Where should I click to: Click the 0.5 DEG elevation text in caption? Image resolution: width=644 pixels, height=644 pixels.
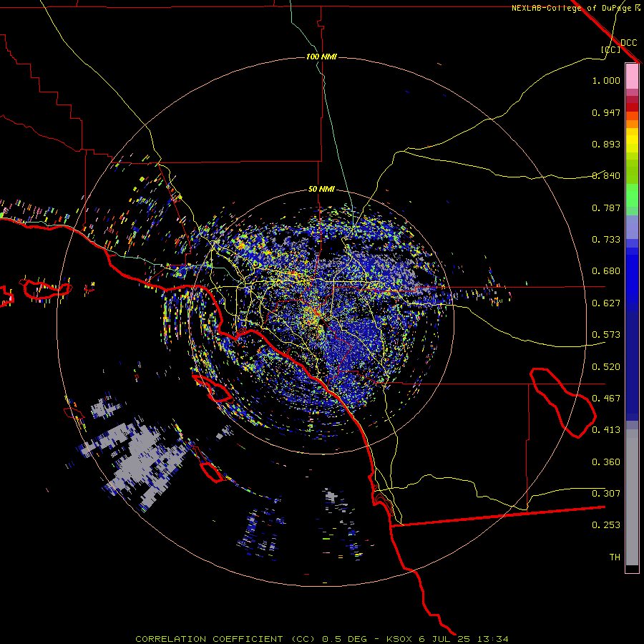344,639
